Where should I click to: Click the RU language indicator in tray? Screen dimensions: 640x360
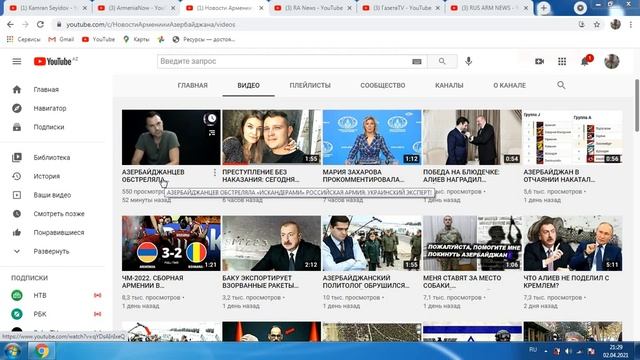tap(533, 350)
